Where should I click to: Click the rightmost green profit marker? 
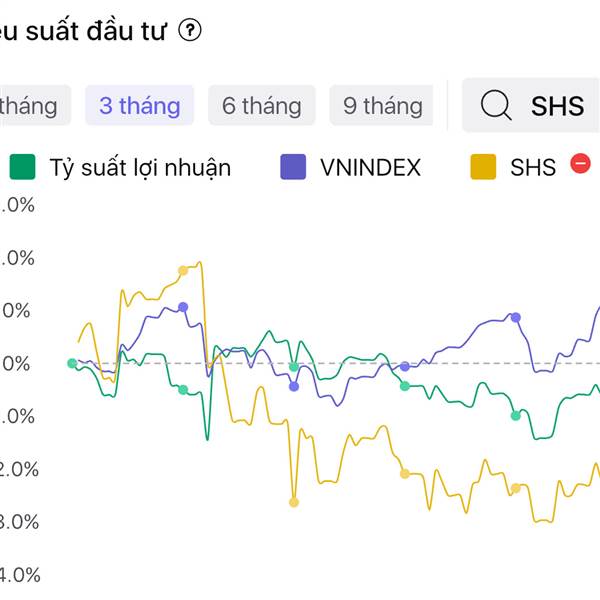(516, 415)
